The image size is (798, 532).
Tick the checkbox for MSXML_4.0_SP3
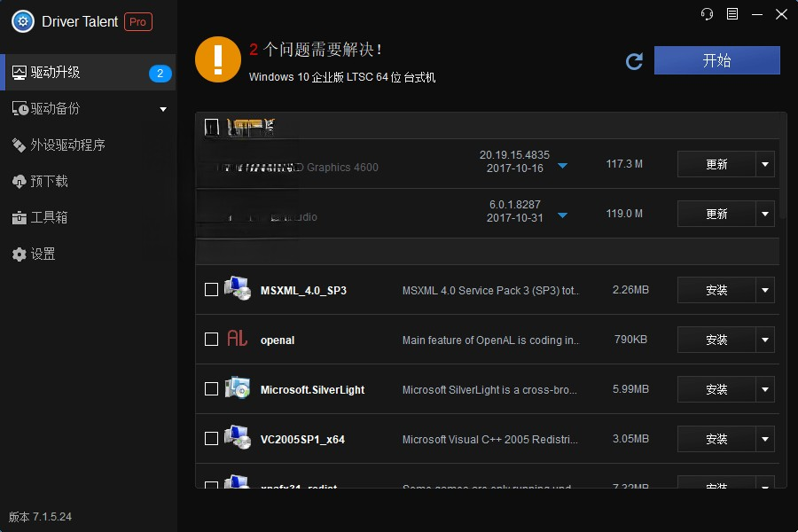(211, 290)
